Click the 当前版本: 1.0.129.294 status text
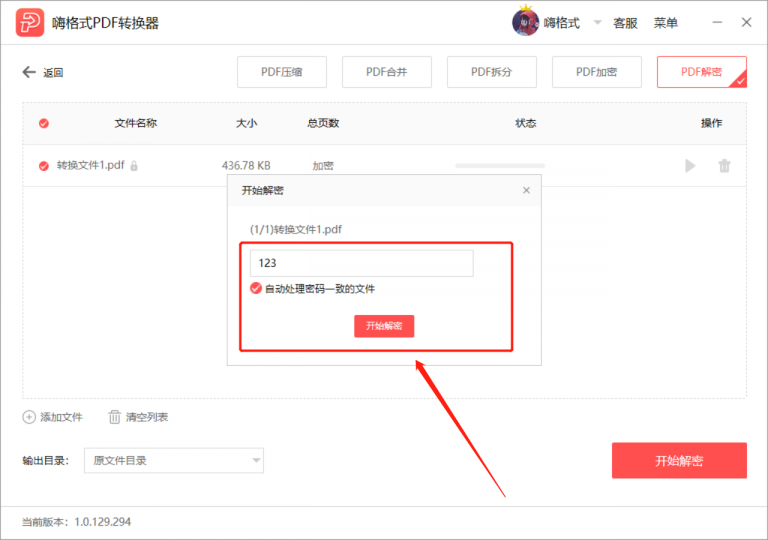768x540 pixels. [x=76, y=522]
